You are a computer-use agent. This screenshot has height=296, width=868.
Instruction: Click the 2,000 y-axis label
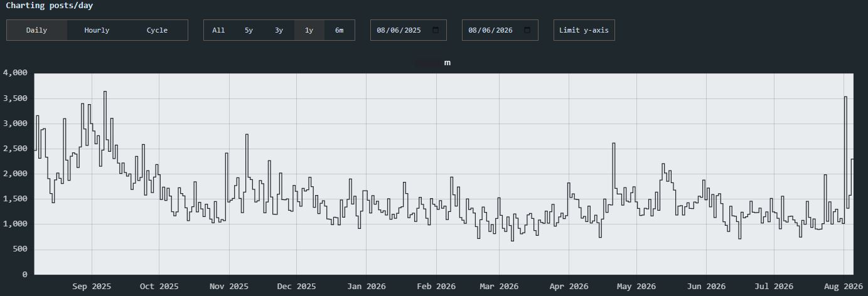pyautogui.click(x=15, y=174)
